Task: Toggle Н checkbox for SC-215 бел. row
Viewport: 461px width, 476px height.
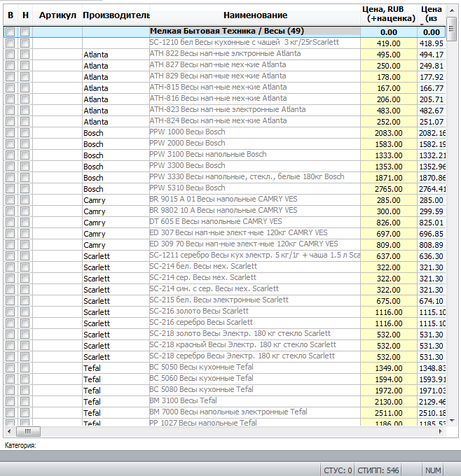Action: pos(25,301)
